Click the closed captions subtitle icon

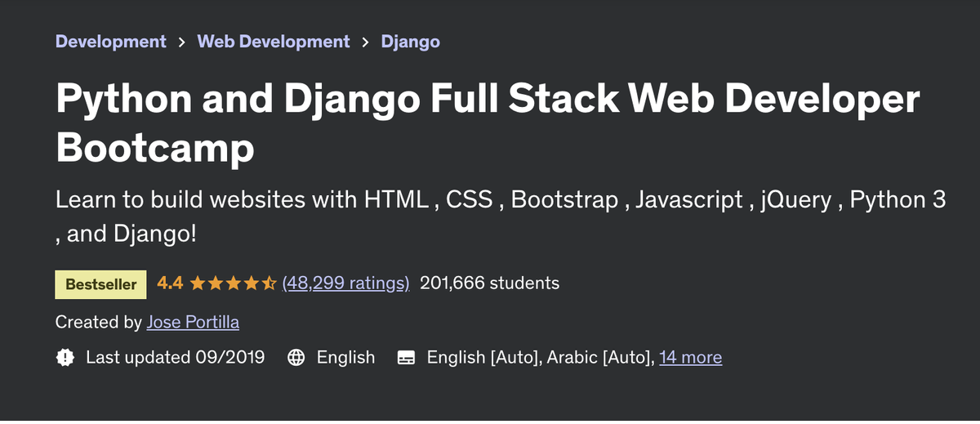pos(406,357)
